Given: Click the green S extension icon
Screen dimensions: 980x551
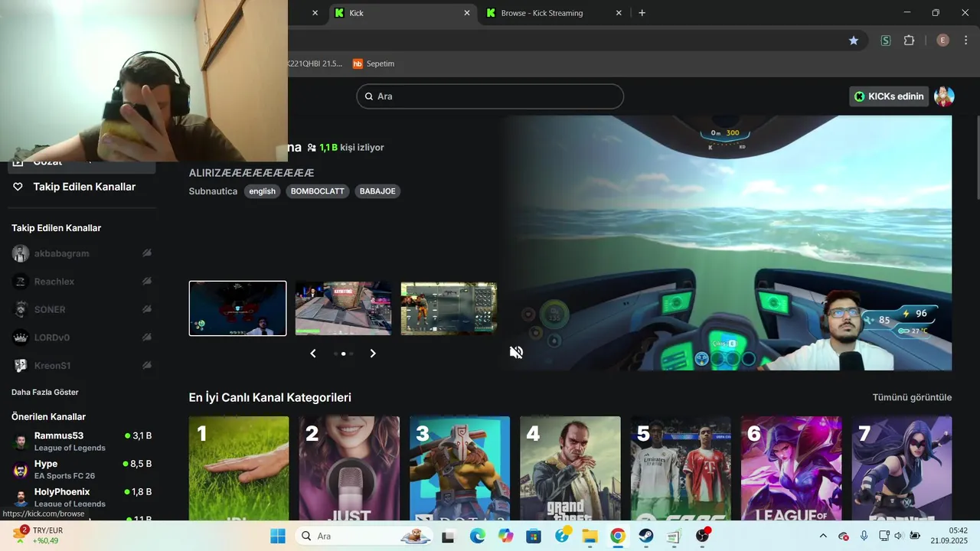Looking at the screenshot, I should click(x=886, y=41).
